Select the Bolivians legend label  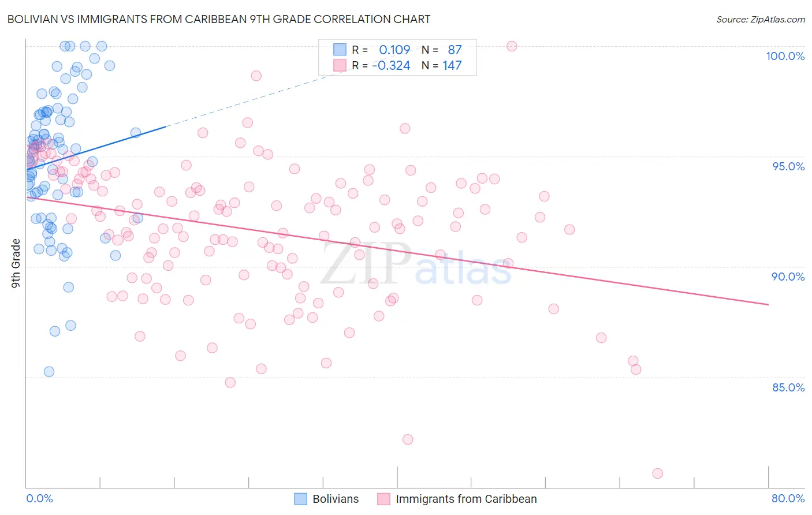336,499
